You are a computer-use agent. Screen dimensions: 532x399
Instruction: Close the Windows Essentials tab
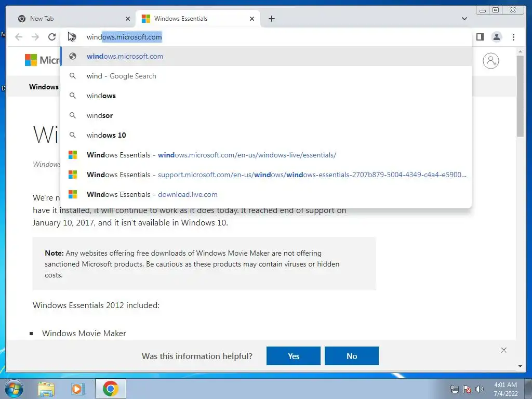252,19
